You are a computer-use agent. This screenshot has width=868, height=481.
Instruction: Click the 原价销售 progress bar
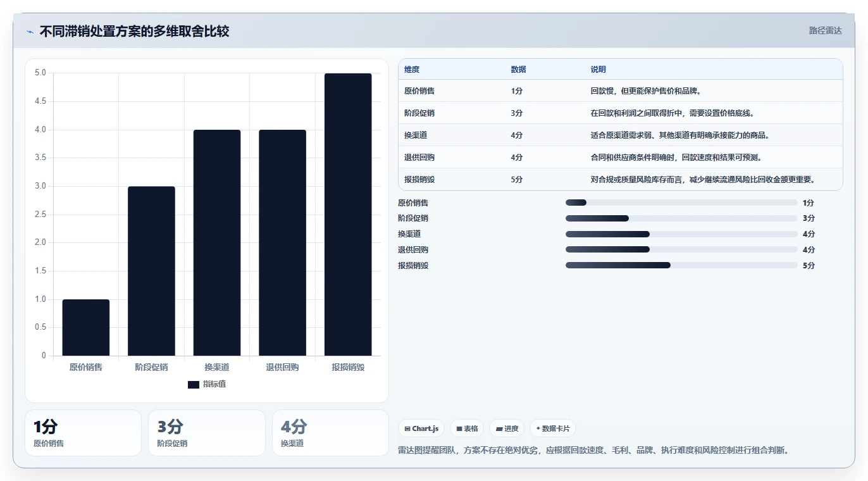(x=681, y=203)
